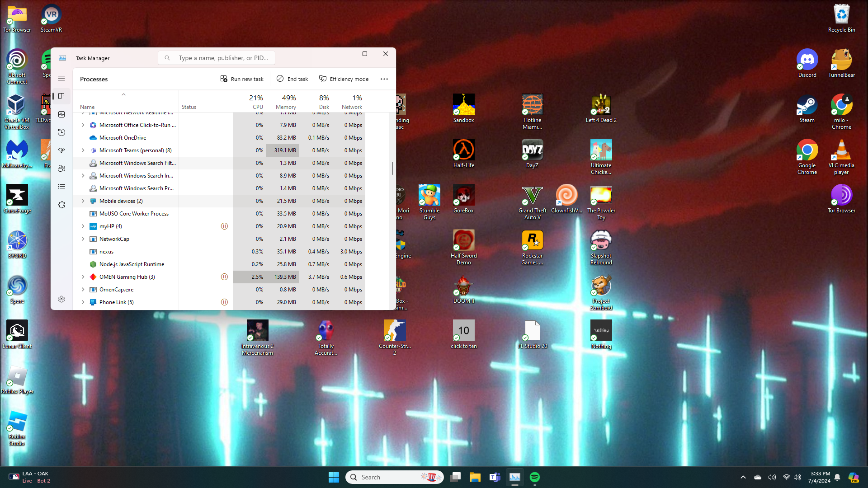Open Services sidebar icon
868x488 pixels.
click(x=61, y=205)
